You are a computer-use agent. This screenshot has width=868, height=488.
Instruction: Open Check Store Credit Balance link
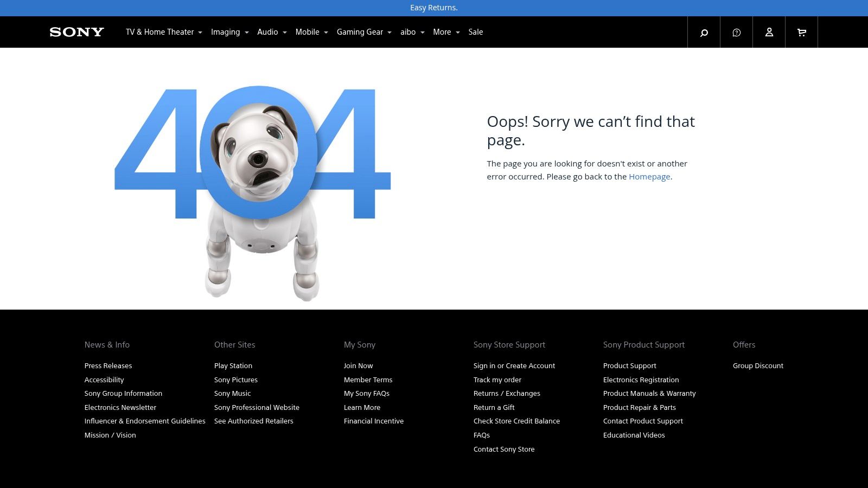click(x=516, y=421)
